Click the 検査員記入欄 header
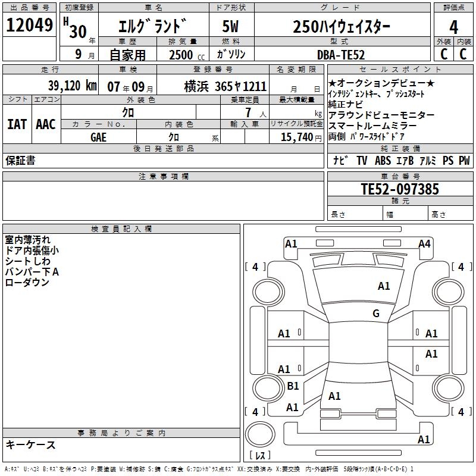Screen dimensions: 476x476 point(121,229)
